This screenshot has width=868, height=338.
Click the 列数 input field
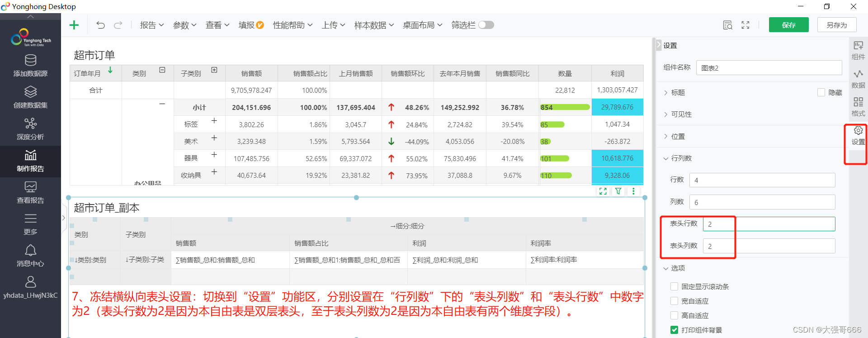pyautogui.click(x=762, y=202)
